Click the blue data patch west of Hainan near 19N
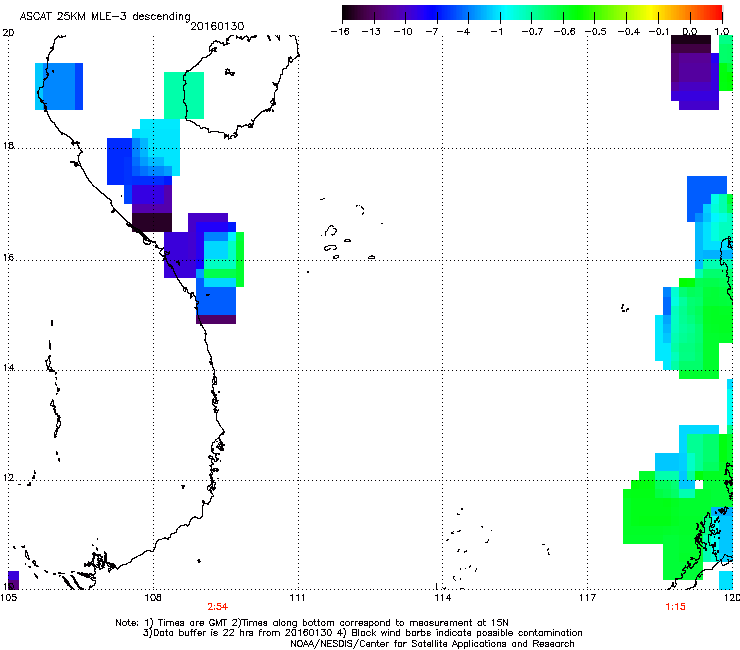This screenshot has width=740, height=650. coord(59,86)
